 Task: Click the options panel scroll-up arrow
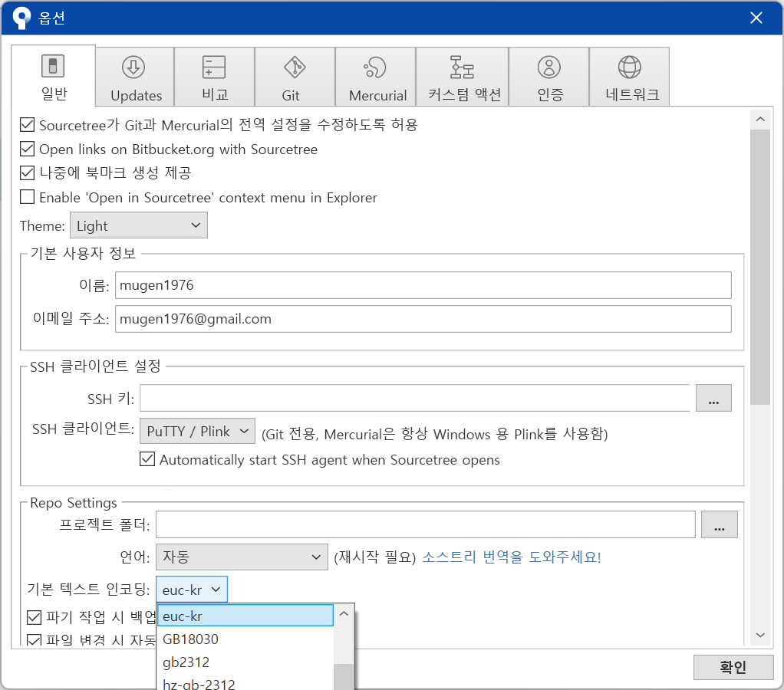click(x=760, y=120)
